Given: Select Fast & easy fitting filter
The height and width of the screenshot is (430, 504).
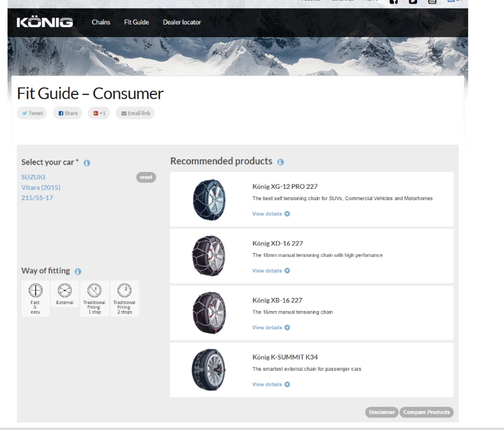Looking at the screenshot, I should pos(35,298).
